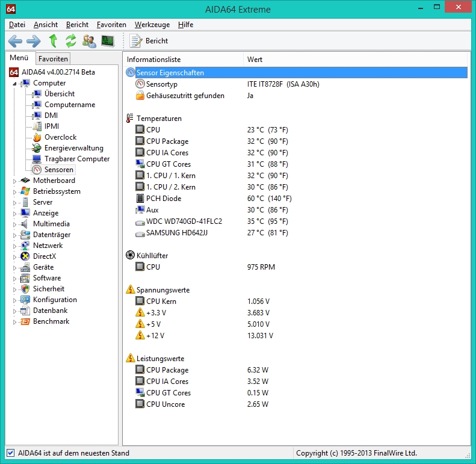The image size is (476, 464).
Task: Click the Benchmark orange icon
Action: 25,321
